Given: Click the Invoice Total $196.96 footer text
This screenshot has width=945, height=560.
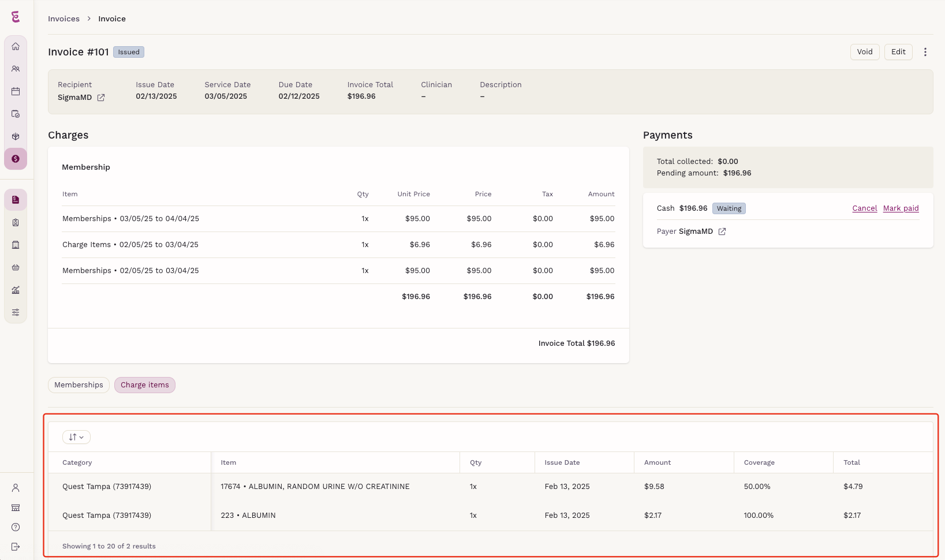Looking at the screenshot, I should click(x=577, y=344).
